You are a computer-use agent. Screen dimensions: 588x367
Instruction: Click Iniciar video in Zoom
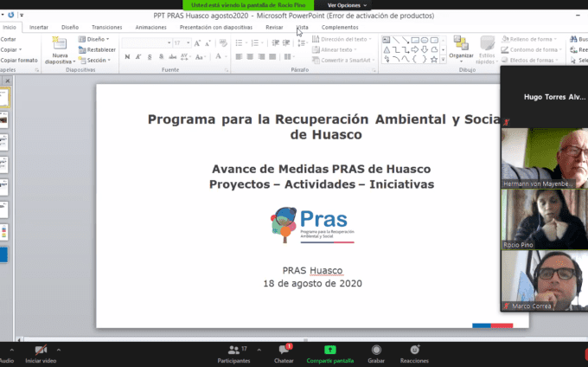click(41, 355)
